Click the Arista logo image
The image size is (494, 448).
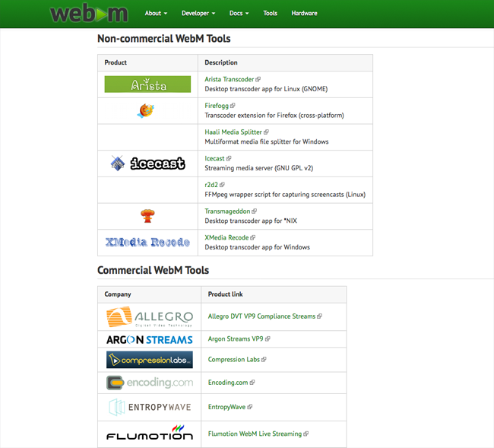(147, 84)
